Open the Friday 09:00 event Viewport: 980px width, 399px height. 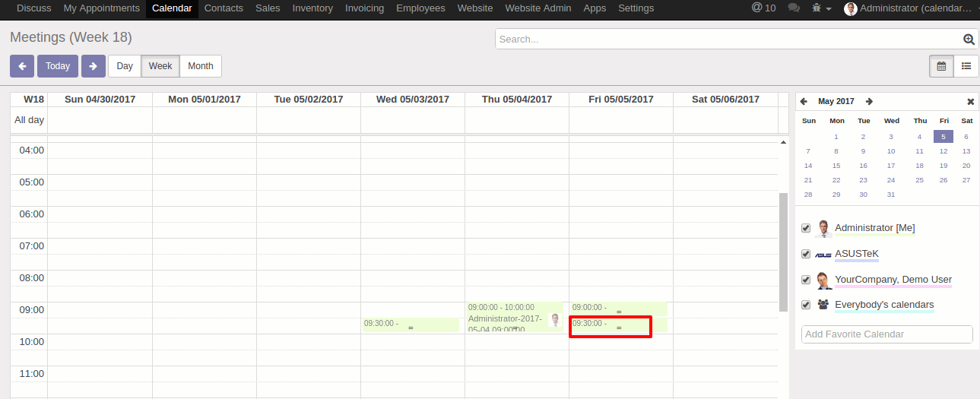pyautogui.click(x=619, y=309)
